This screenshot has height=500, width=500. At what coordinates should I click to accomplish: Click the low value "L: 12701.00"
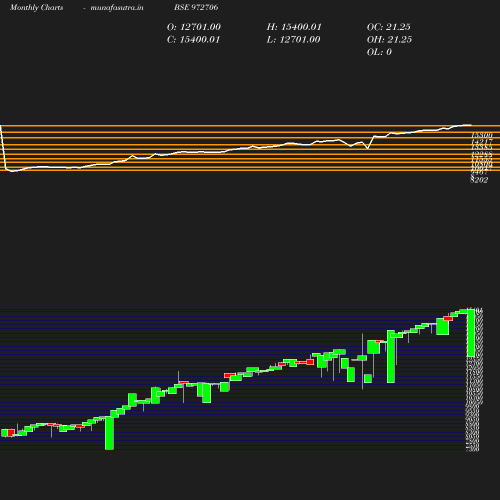293,40
